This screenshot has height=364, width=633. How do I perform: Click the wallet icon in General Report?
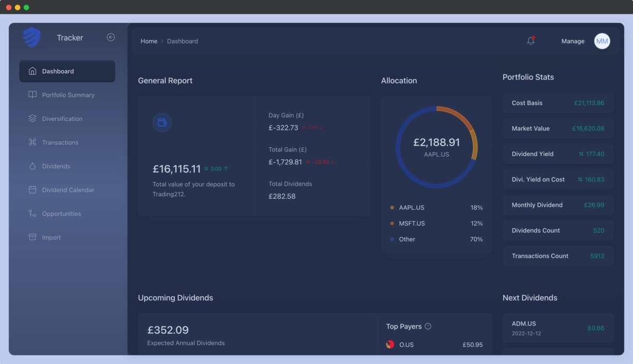[162, 122]
